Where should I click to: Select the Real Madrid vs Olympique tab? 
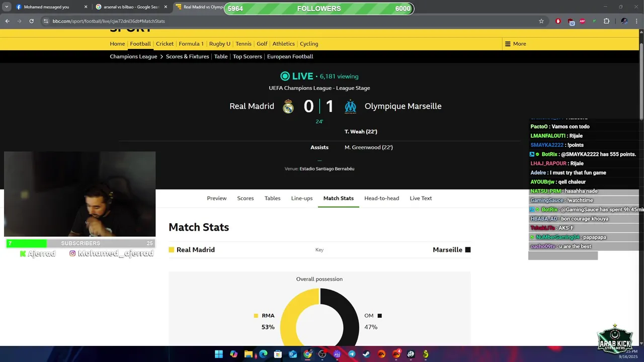tap(199, 7)
